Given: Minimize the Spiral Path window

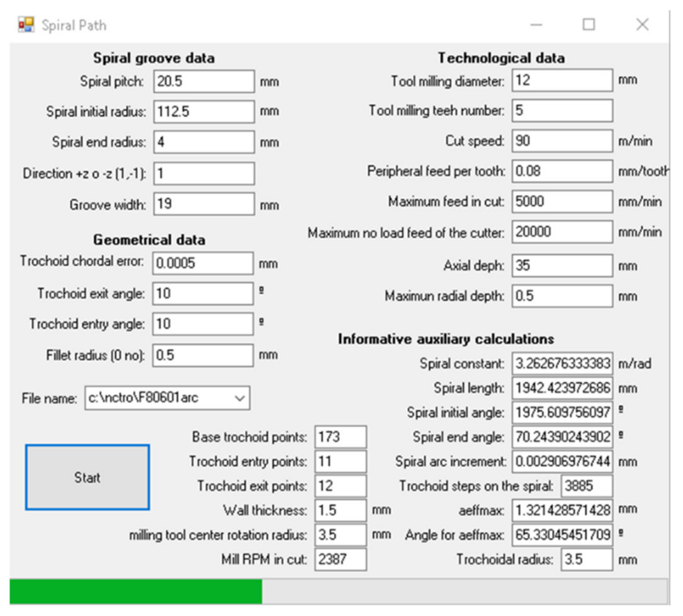Looking at the screenshot, I should click(536, 25).
